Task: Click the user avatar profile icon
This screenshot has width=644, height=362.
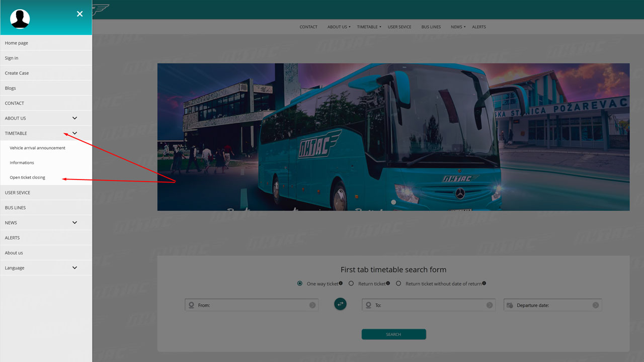Action: point(20,19)
